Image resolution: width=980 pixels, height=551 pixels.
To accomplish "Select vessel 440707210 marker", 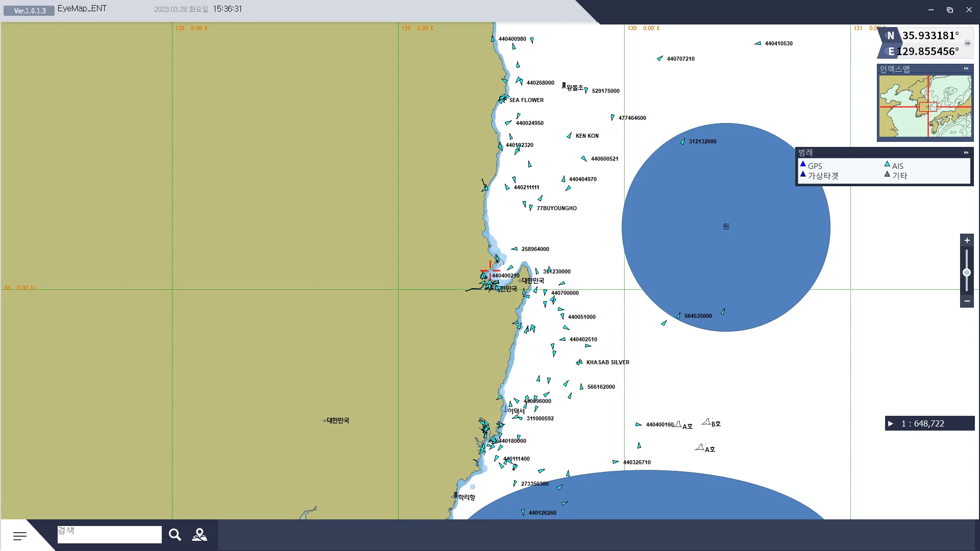I will [x=659, y=59].
